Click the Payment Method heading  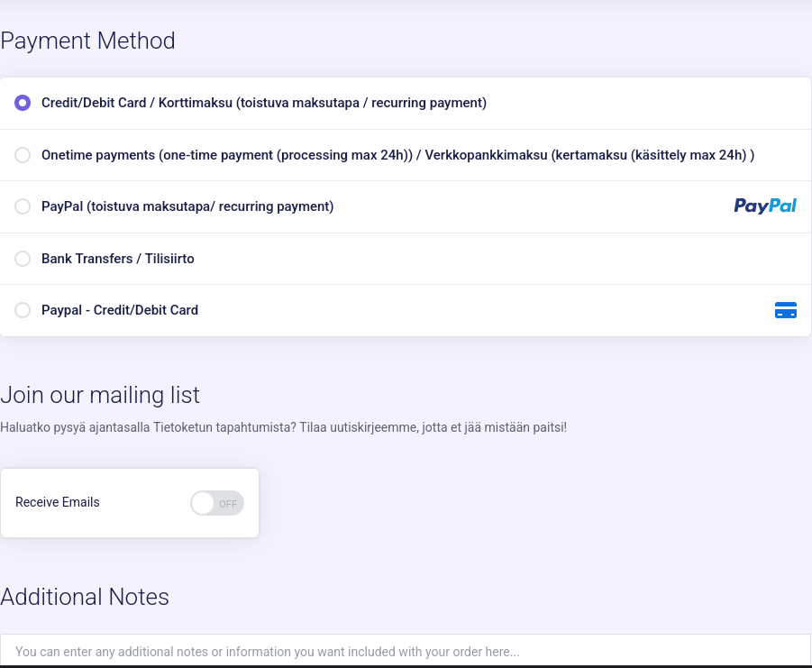pos(87,41)
